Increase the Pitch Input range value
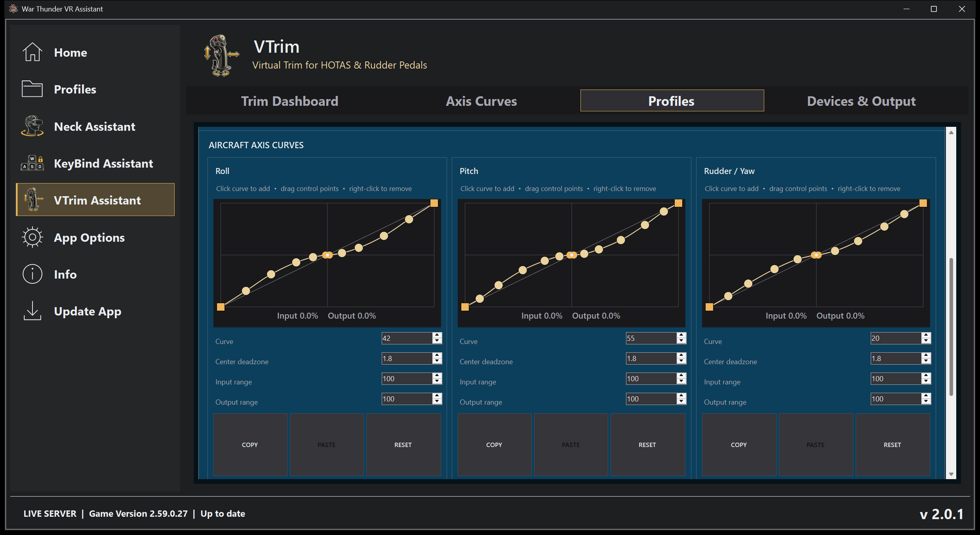 [x=681, y=376]
